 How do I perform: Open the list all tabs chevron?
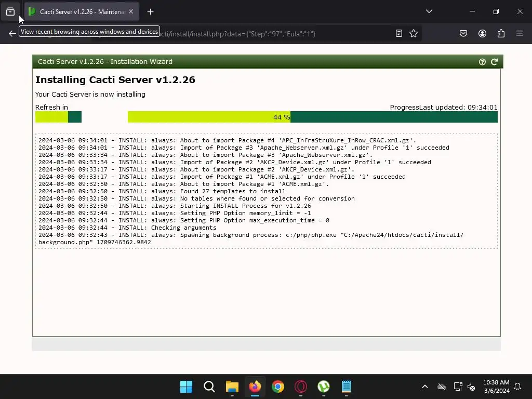[429, 11]
